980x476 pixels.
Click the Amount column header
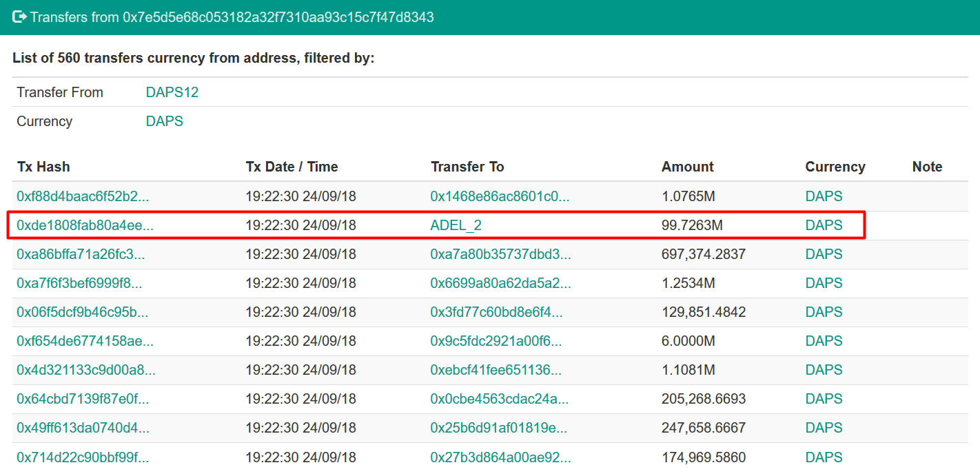(x=688, y=167)
